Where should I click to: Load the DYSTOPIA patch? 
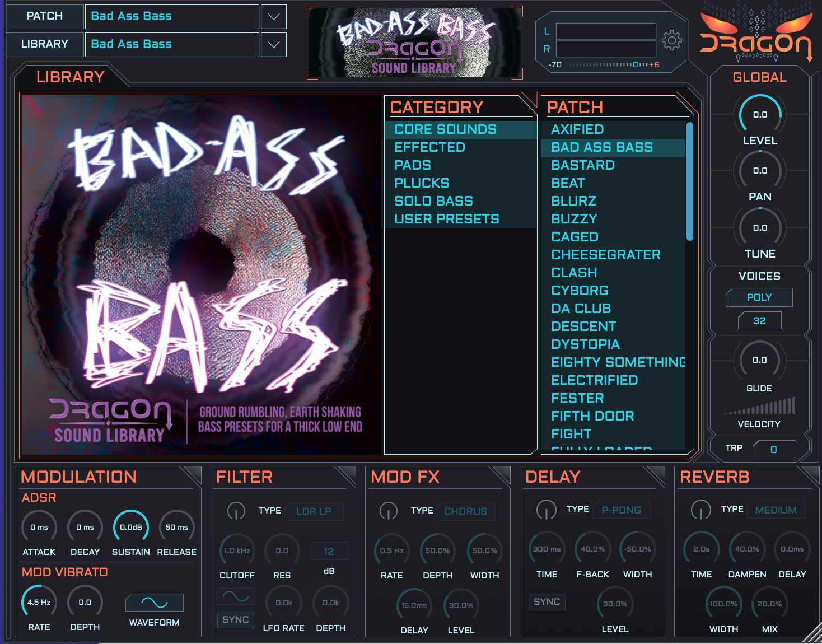(x=614, y=344)
